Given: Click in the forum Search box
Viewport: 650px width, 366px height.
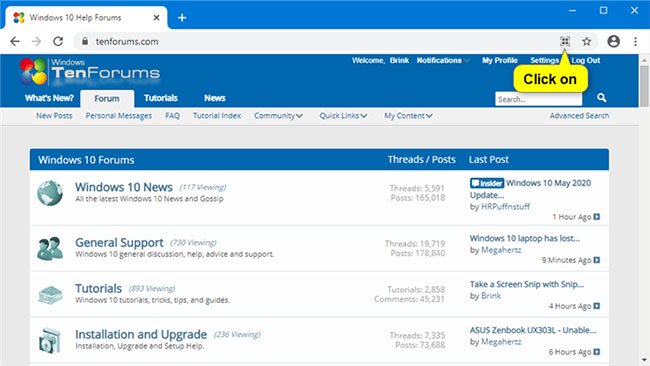Looking at the screenshot, I should pos(538,99).
